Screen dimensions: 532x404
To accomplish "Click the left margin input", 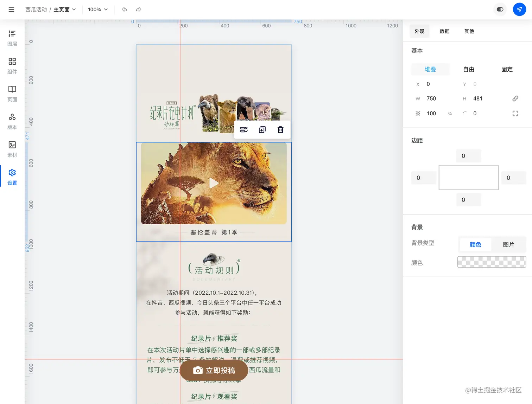I will [x=424, y=178].
